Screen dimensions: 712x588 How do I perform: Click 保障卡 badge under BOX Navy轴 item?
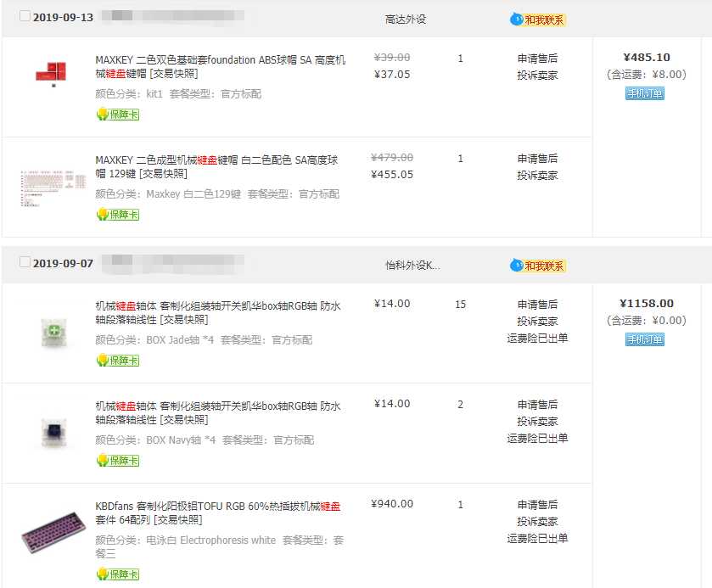[117, 461]
